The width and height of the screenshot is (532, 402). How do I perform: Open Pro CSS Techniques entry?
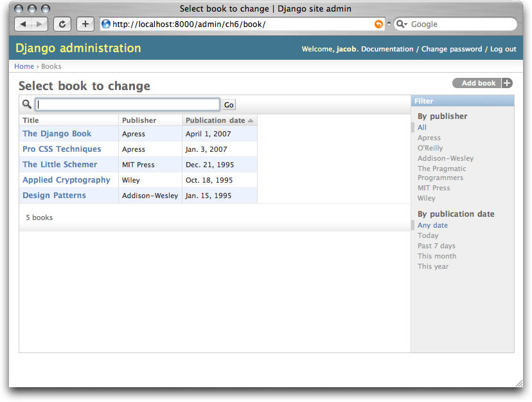pos(62,149)
